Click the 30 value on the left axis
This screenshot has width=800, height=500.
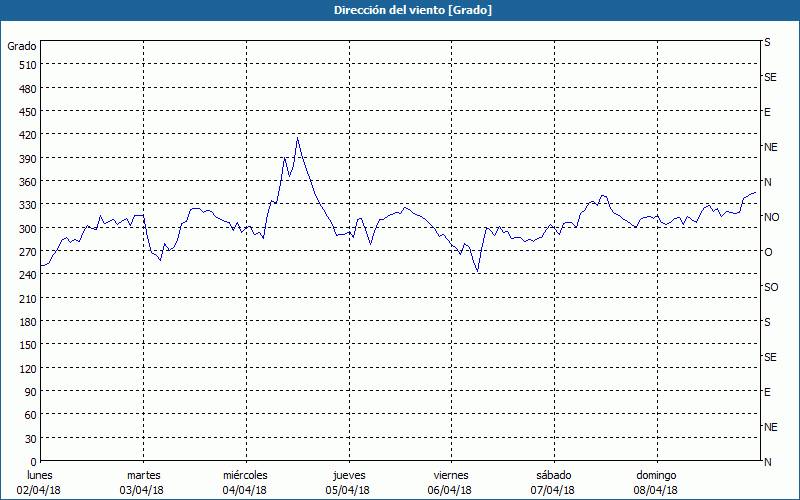click(x=29, y=439)
